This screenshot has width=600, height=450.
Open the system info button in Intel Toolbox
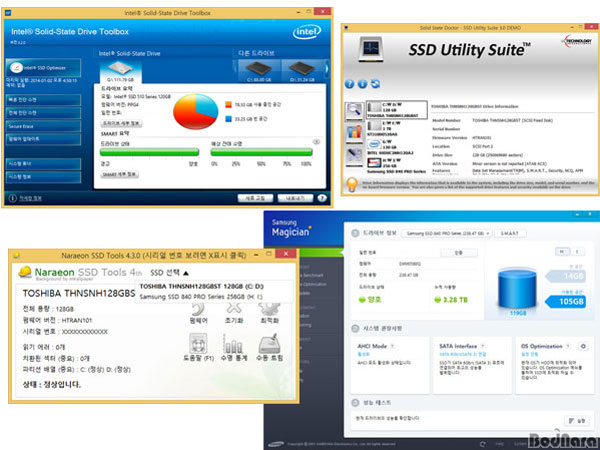pos(43,177)
